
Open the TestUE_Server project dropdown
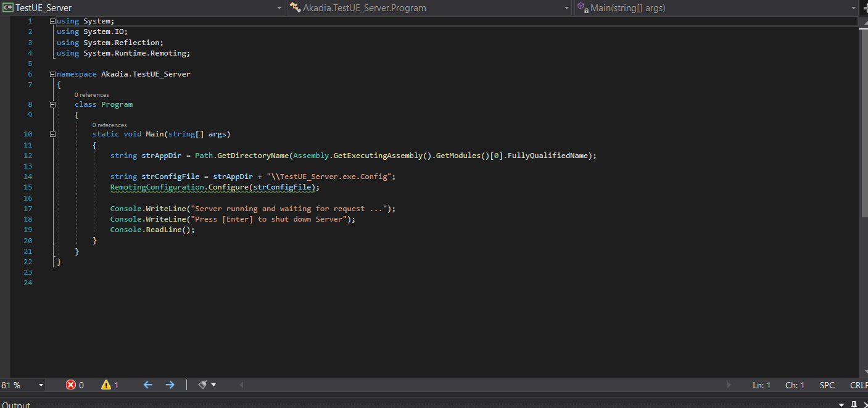pyautogui.click(x=279, y=8)
